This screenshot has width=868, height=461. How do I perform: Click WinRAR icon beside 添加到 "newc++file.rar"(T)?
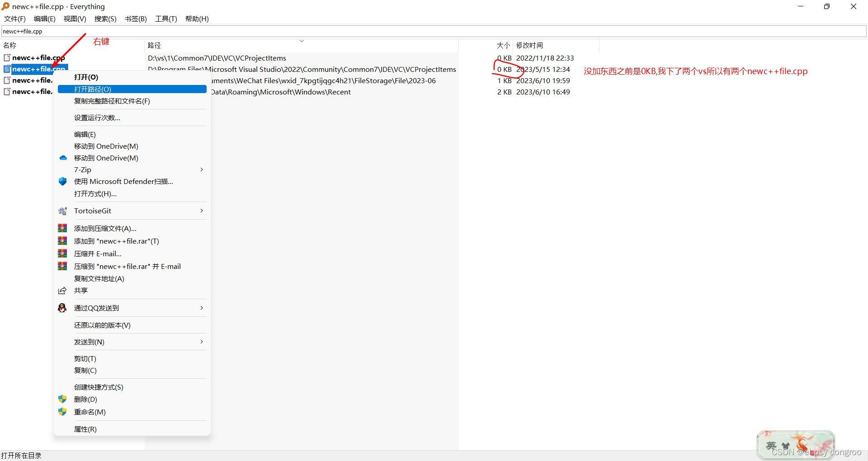coord(62,241)
